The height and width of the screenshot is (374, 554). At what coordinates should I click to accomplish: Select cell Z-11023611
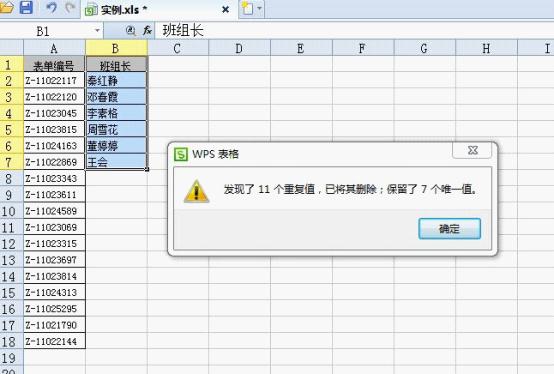tap(54, 195)
